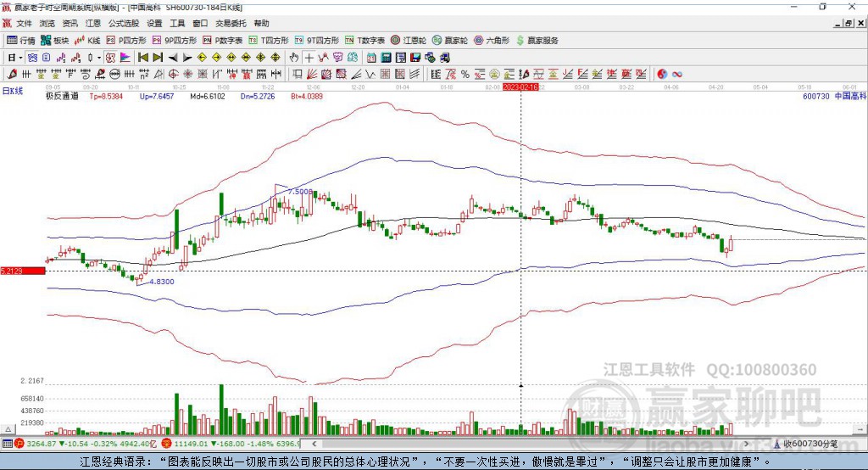Open the 9P四方形 tool
The width and height of the screenshot is (868, 470).
tap(175, 41)
